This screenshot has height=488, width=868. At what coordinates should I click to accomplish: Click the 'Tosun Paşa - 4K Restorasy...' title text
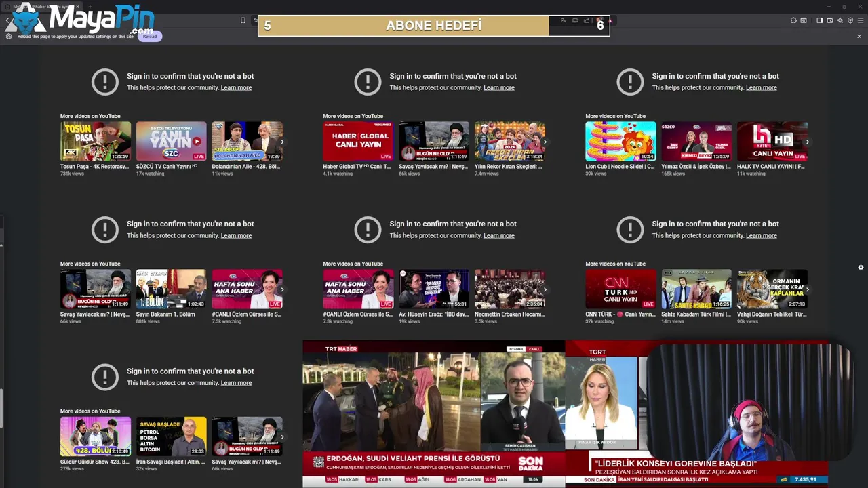click(94, 167)
